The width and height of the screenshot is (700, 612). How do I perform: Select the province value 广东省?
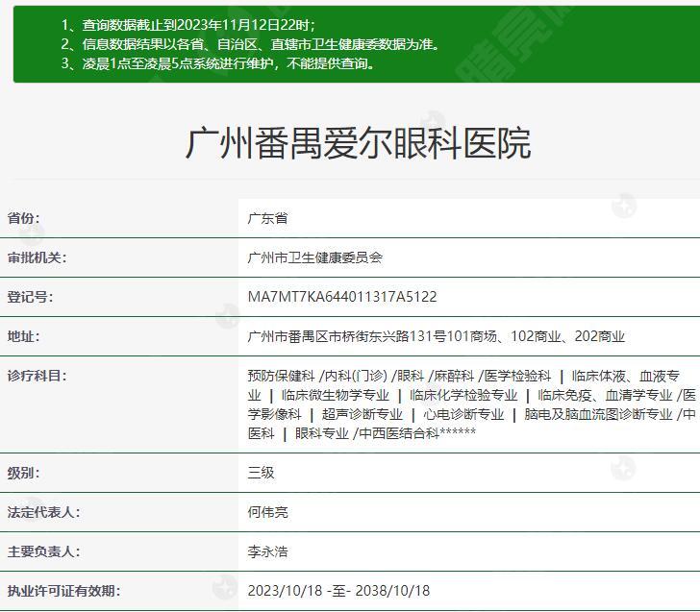[267, 219]
